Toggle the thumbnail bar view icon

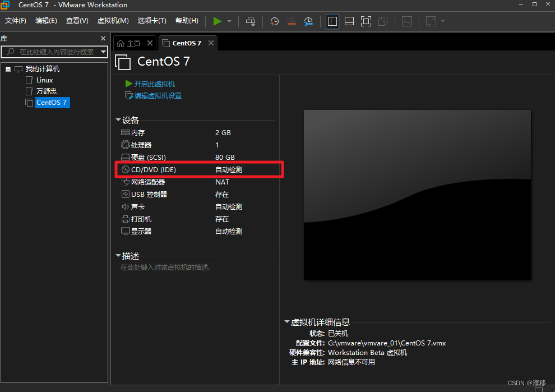pos(349,21)
